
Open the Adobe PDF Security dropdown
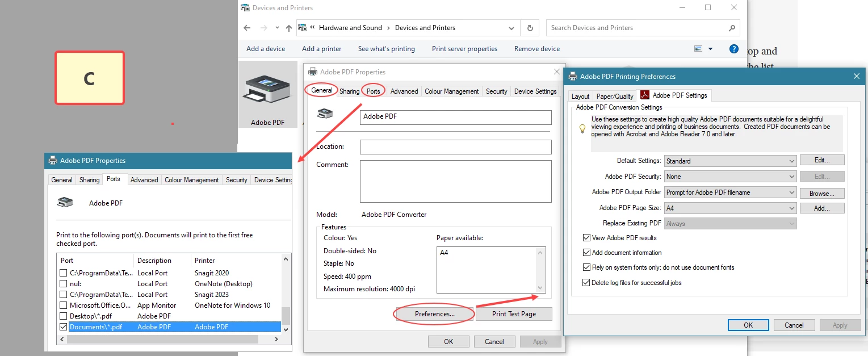click(731, 177)
